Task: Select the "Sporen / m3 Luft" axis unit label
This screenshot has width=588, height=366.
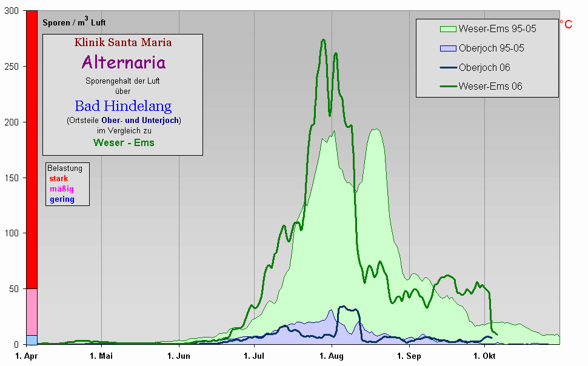Action: point(74,22)
